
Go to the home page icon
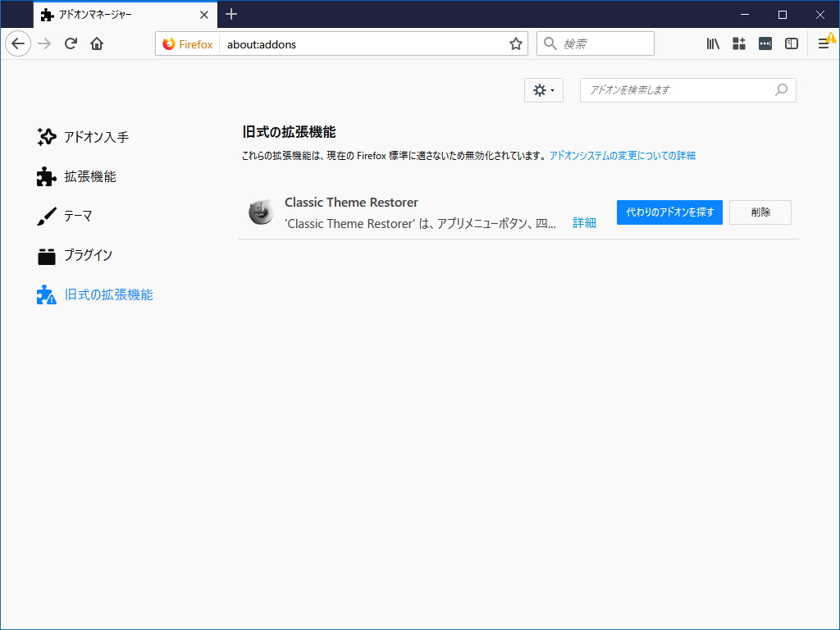pos(96,43)
